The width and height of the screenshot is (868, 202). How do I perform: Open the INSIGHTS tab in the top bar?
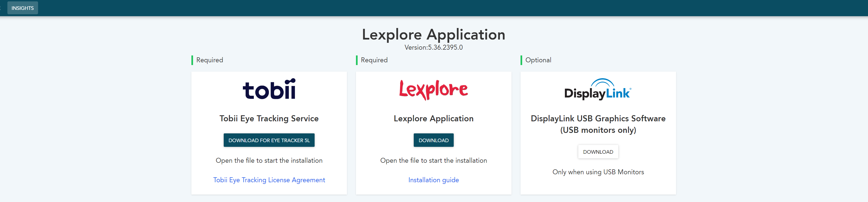[22, 8]
